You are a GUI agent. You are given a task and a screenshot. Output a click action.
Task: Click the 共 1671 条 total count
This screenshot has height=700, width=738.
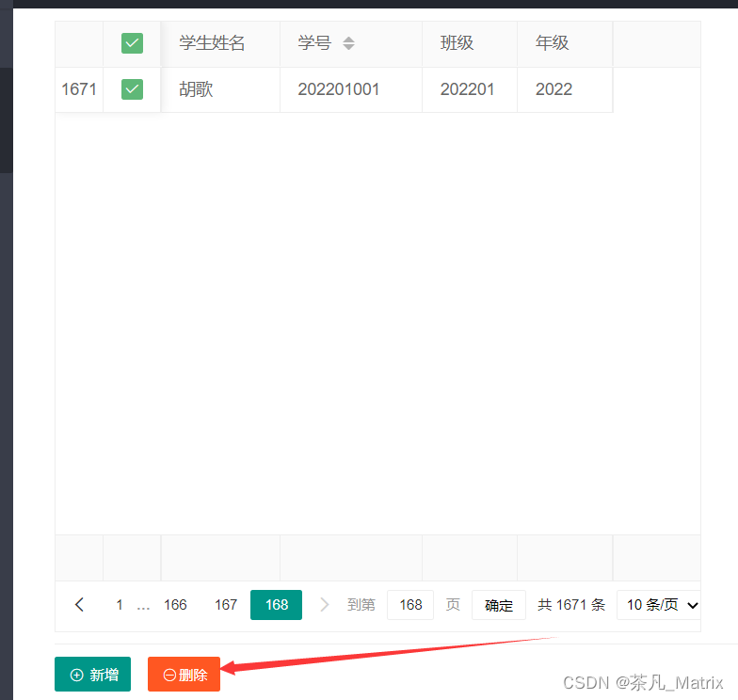[x=570, y=604]
